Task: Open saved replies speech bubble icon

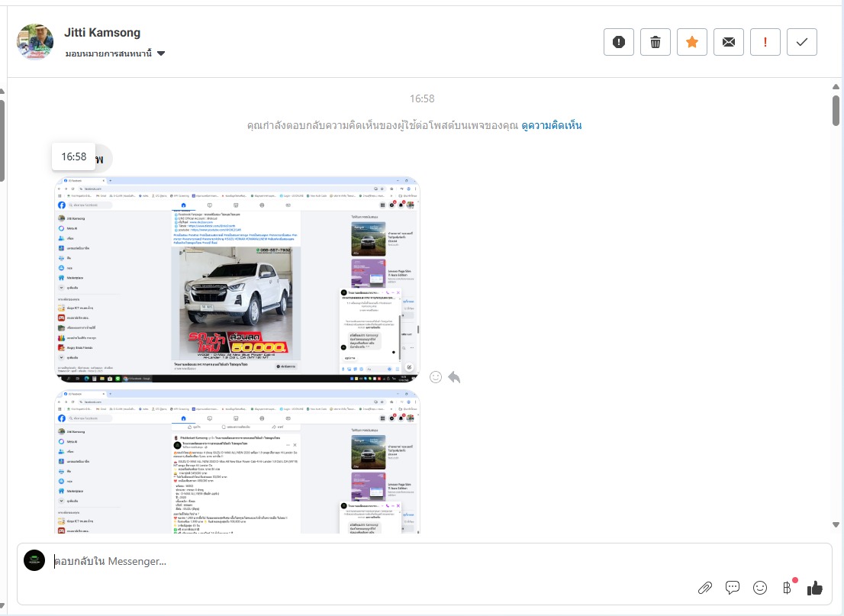Action: pyautogui.click(x=733, y=588)
